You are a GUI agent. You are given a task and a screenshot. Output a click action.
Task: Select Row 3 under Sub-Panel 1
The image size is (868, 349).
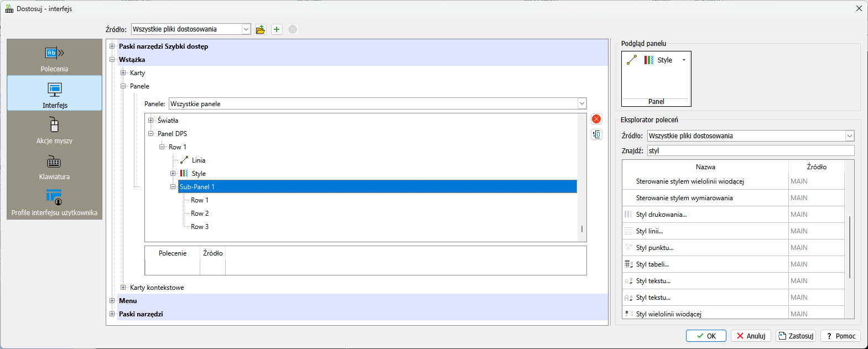[x=200, y=227]
